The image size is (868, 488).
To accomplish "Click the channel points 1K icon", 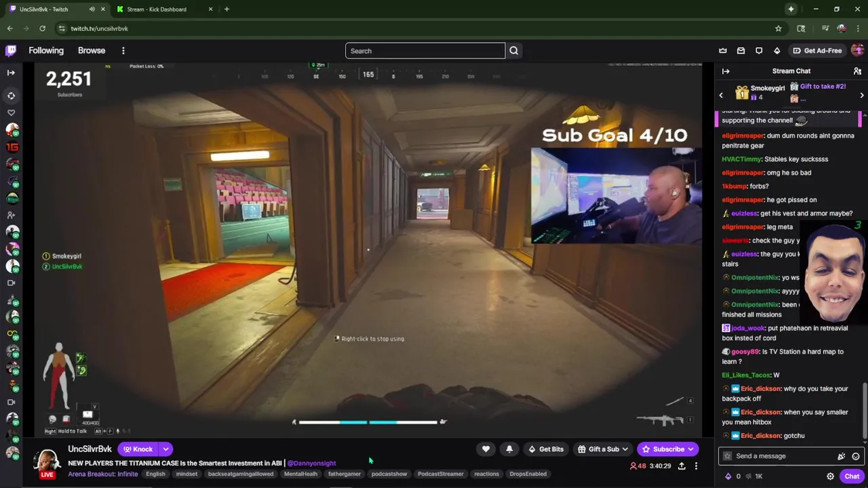I will [x=754, y=476].
